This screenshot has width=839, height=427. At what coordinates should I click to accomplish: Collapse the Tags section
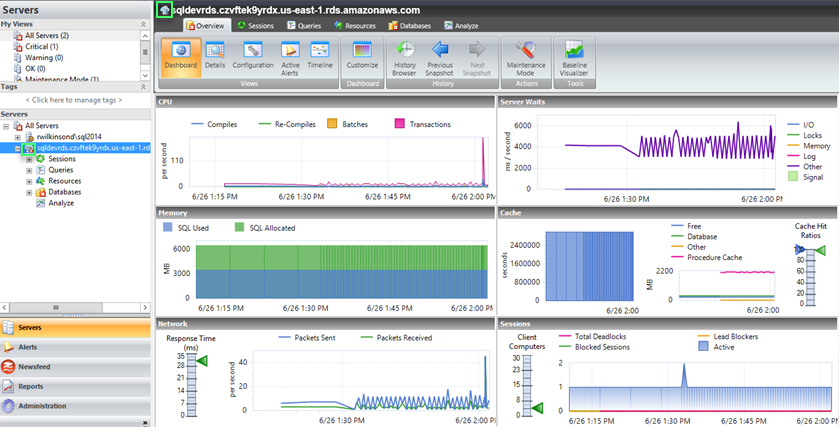[x=143, y=87]
